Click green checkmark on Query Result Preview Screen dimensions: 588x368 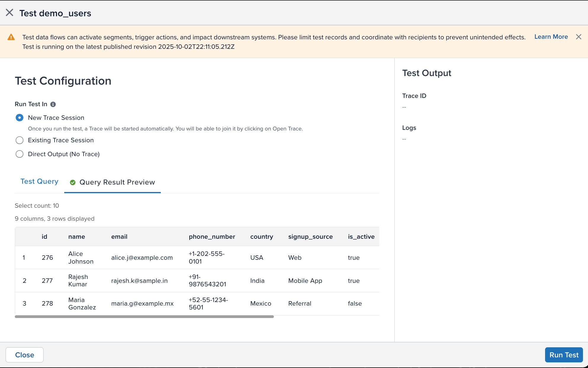(73, 183)
